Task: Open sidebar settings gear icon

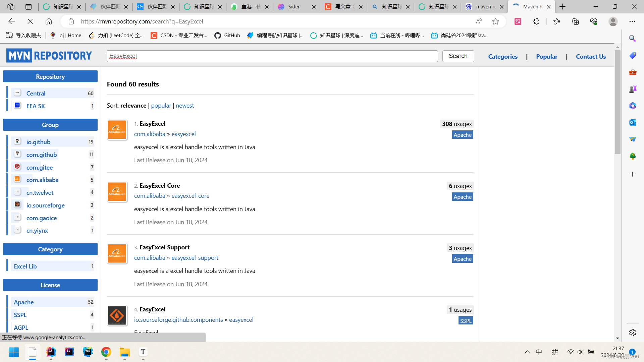Action: 632,333
